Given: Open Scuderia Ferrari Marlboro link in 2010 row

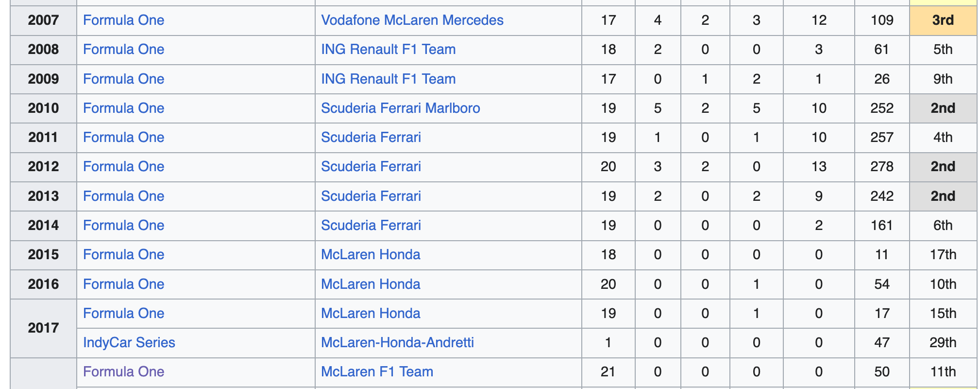Looking at the screenshot, I should click(x=400, y=108).
